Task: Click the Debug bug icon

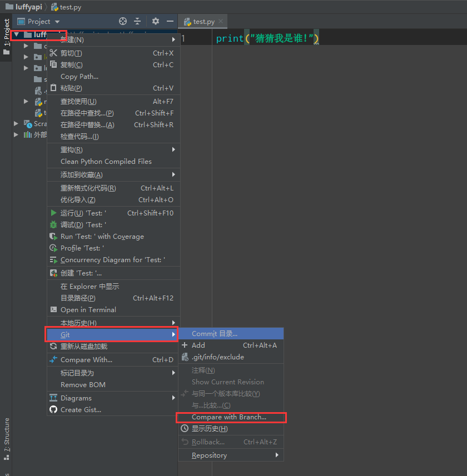Action: tap(53, 224)
